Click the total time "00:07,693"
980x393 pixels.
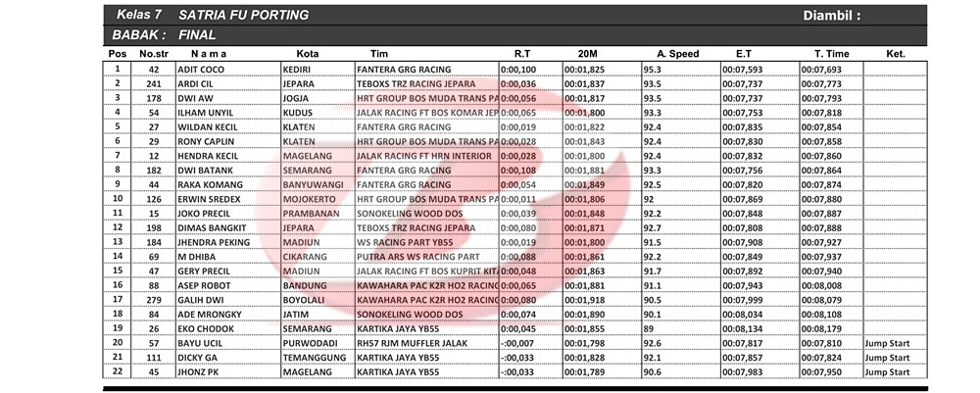point(821,70)
